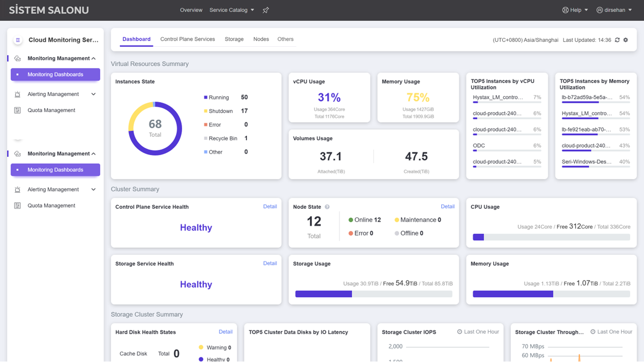Click the Instances State donut chart
The width and height of the screenshot is (644, 362).
[155, 128]
